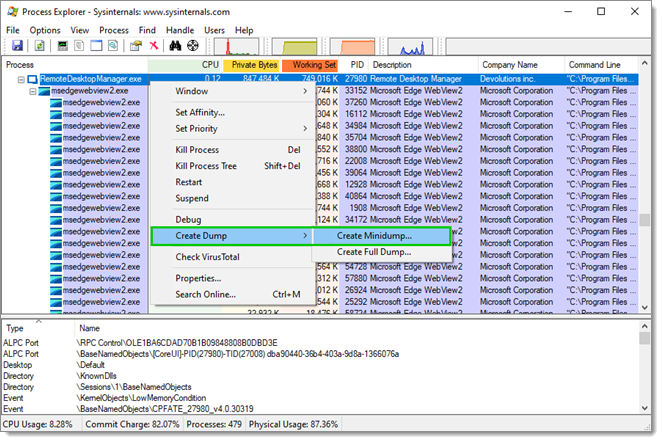This screenshot has width=662, height=442.
Task: Click the yellow commit history graph
Action: (294, 46)
